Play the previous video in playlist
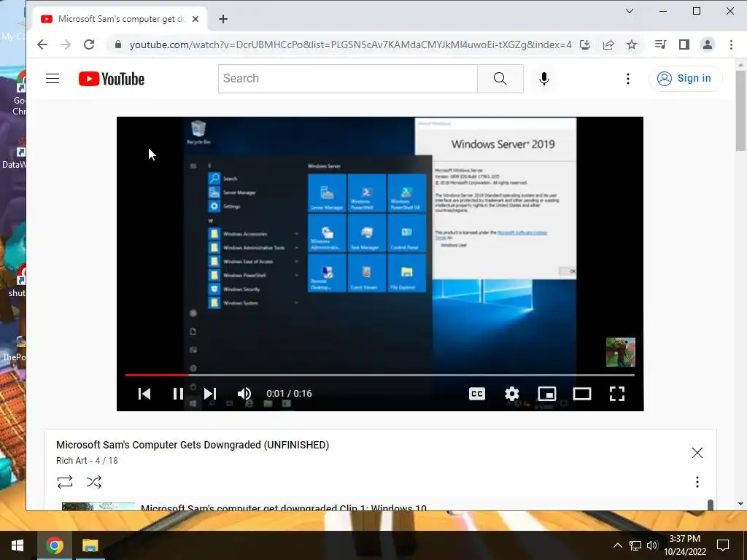The width and height of the screenshot is (747, 560). [144, 394]
